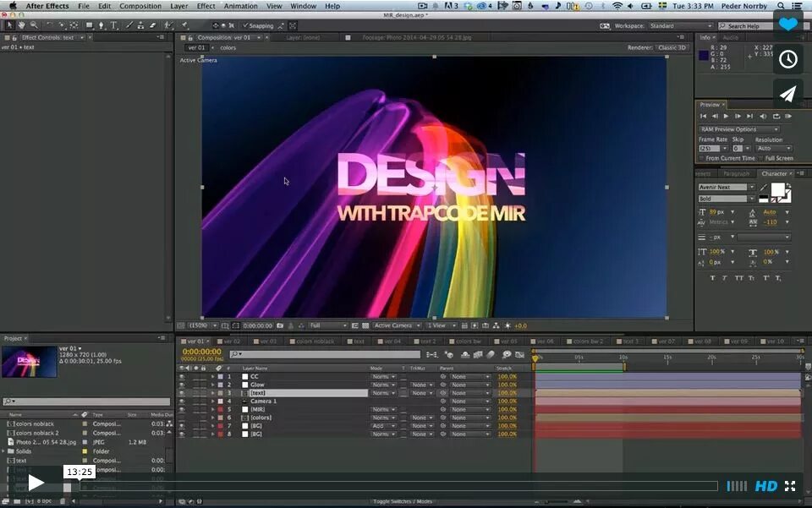
Task: Toggle transparency grid in viewer
Action: click(x=365, y=326)
